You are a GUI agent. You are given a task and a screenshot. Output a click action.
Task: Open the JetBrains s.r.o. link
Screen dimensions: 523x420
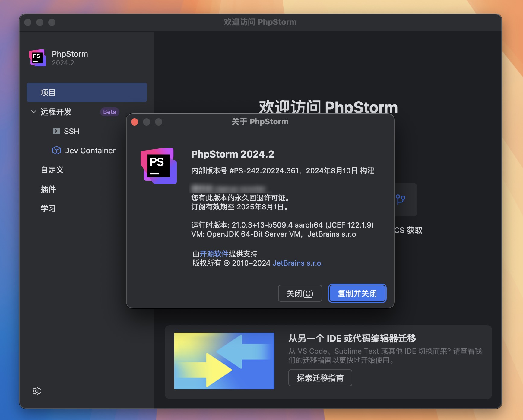[298, 263]
